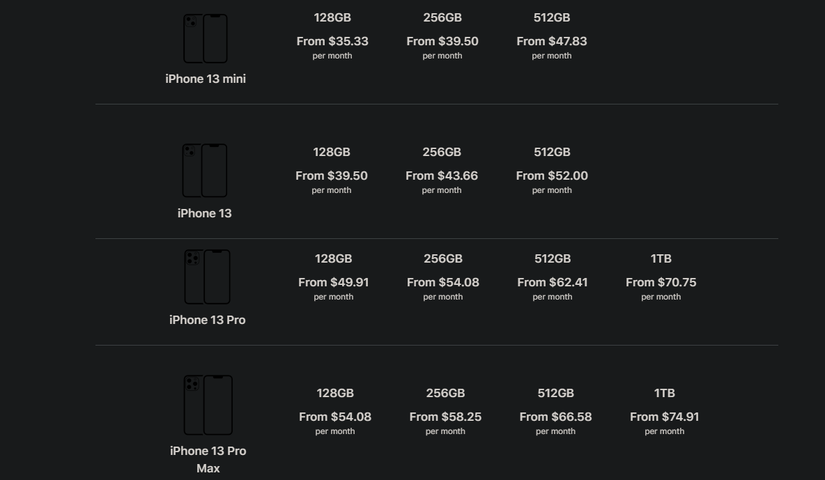Open the iPhone 13 Pro Max label
This screenshot has height=480, width=825.
(208, 459)
